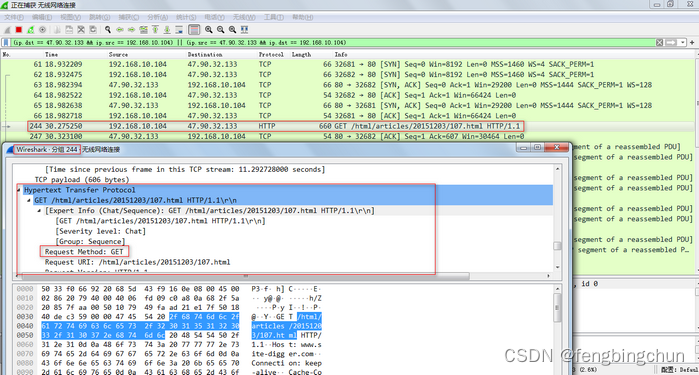Zoom in on the main window text
Screen dimensions: 699x375
click(209, 30)
